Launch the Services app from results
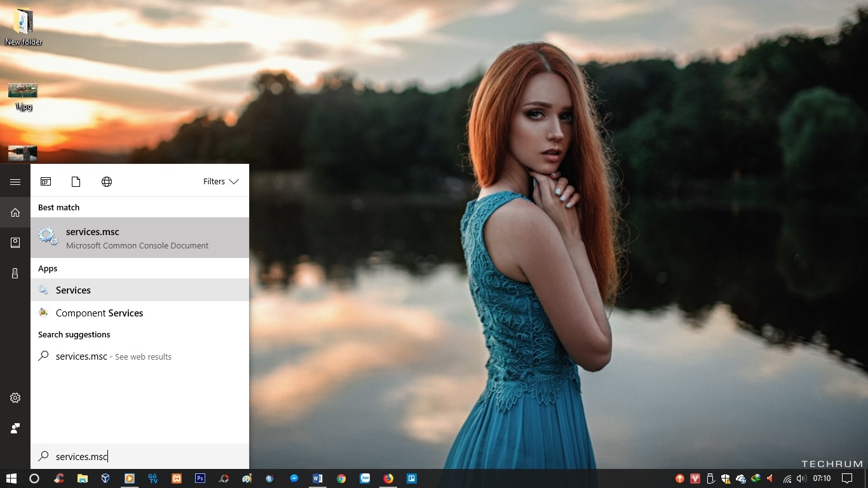 click(x=140, y=290)
